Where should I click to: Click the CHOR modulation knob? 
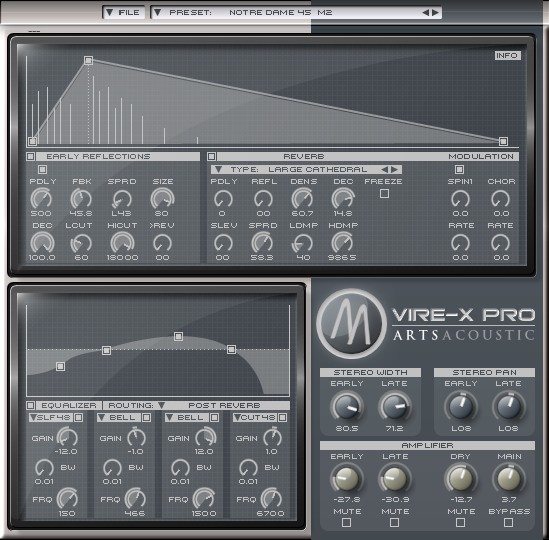(x=501, y=199)
